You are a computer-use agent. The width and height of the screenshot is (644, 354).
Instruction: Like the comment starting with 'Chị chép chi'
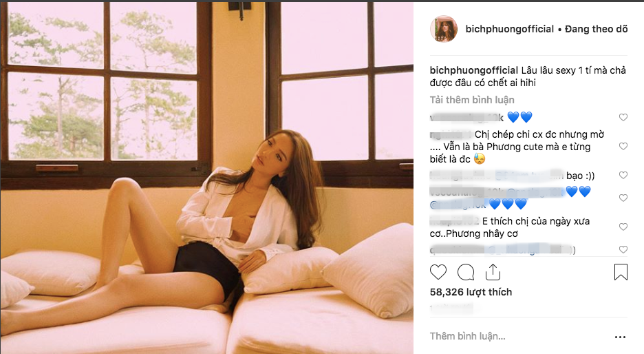pyautogui.click(x=623, y=147)
